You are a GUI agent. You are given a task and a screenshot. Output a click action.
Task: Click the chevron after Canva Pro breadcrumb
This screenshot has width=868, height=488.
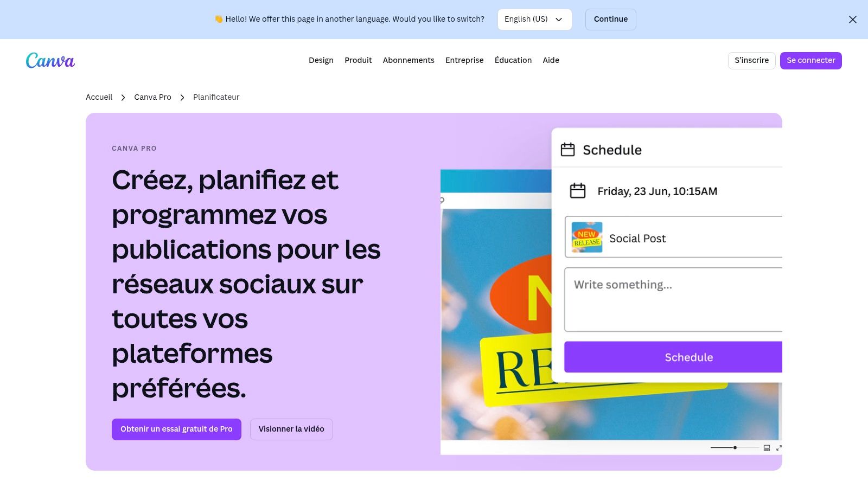point(182,97)
